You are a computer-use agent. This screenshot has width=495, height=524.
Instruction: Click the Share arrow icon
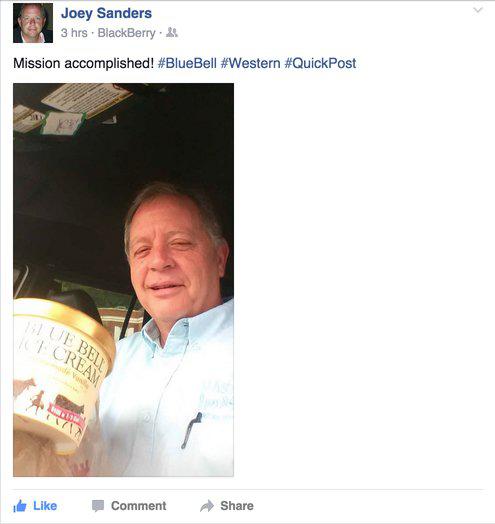(207, 506)
